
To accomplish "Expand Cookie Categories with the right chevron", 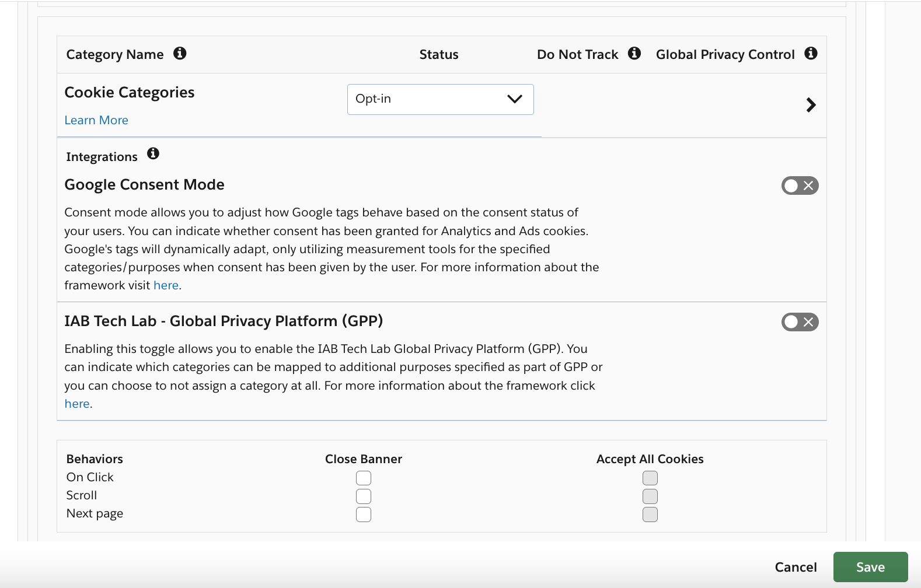I will (x=811, y=105).
